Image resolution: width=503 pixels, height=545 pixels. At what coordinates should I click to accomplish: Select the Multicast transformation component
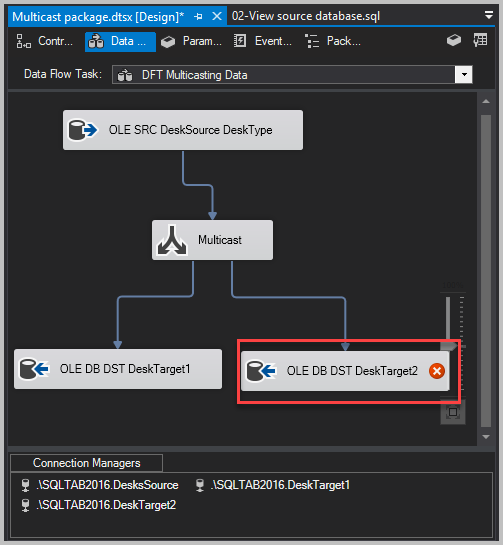[x=212, y=240]
